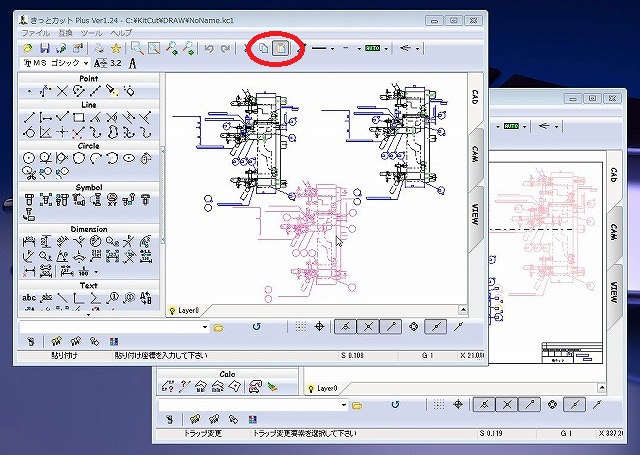Select the first dimension tool in Dimension section
This screenshot has width=640, height=455.
click(29, 242)
